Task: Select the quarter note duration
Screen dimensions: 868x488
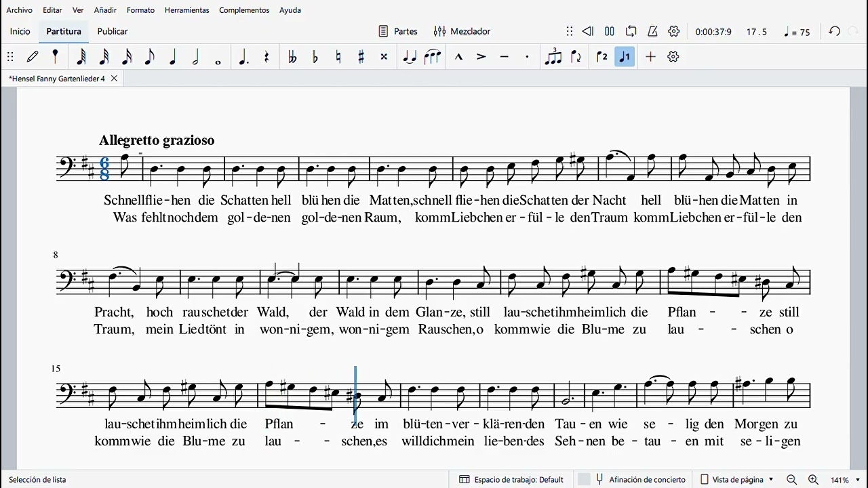Action: pyautogui.click(x=172, y=57)
